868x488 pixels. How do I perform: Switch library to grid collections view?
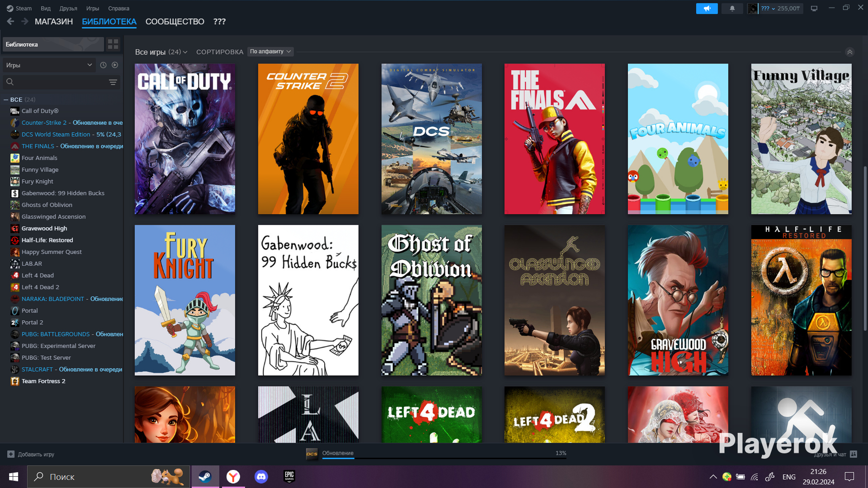tap(113, 44)
